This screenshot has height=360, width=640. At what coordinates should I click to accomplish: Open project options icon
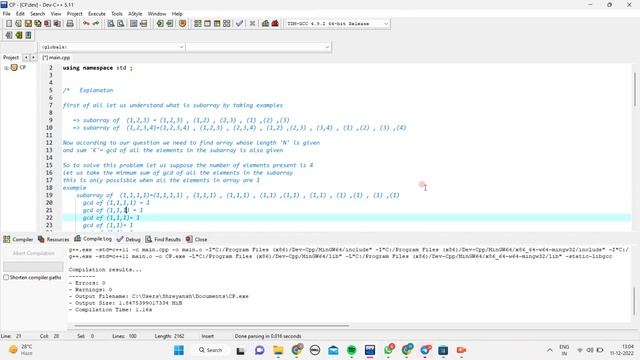(28, 36)
